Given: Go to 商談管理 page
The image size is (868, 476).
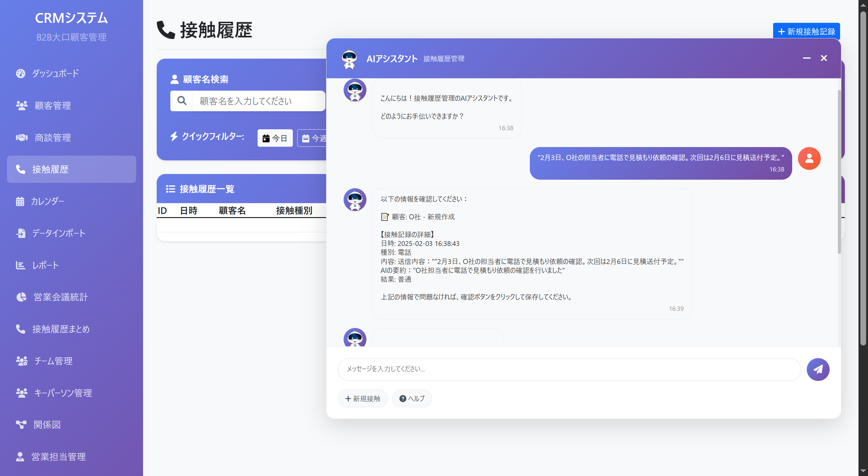Looking at the screenshot, I should [x=53, y=138].
